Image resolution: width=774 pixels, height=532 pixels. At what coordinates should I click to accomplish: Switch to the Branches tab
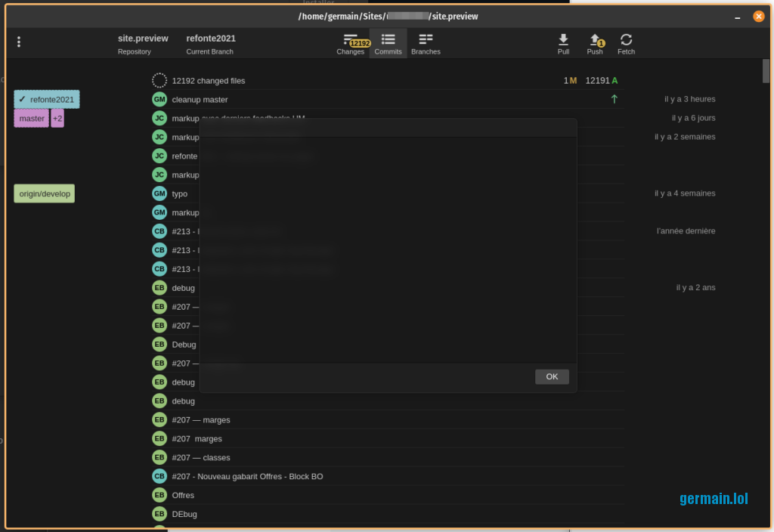pyautogui.click(x=426, y=43)
